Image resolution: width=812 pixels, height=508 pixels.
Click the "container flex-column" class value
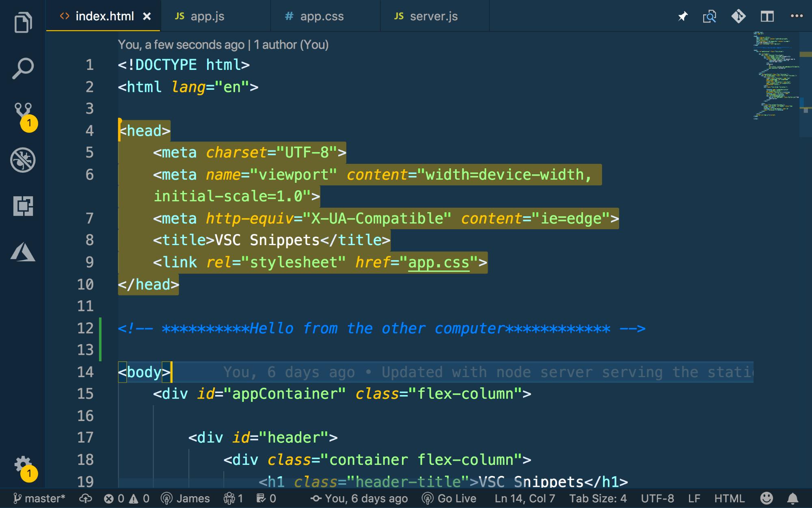coord(421,460)
